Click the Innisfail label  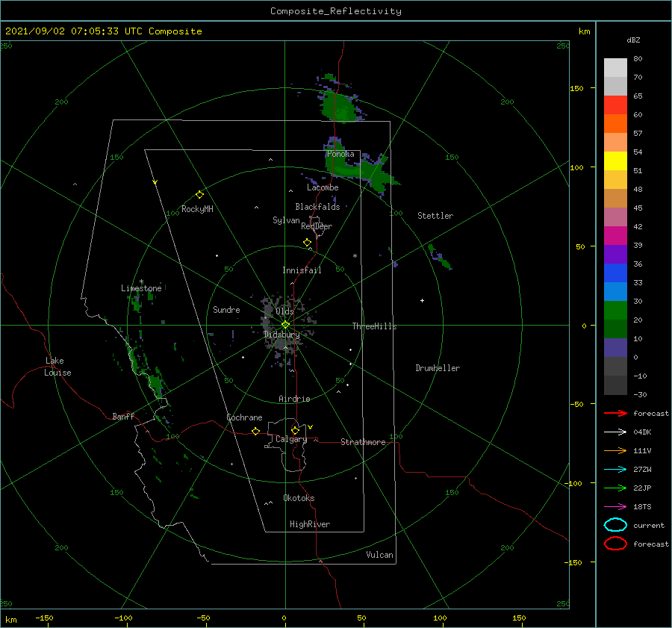[x=302, y=270]
